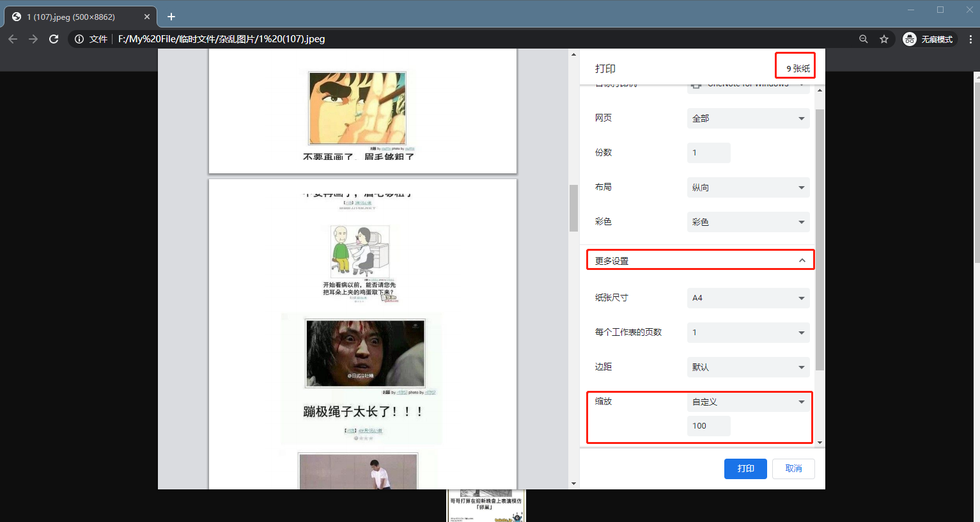The image size is (980, 522).
Task: Click the zoom magnifier icon in address bar
Action: tap(864, 39)
